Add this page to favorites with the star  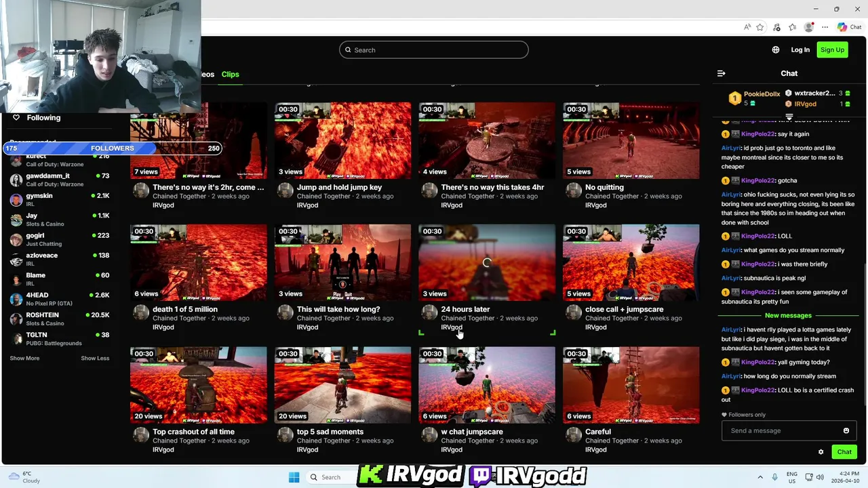(760, 27)
